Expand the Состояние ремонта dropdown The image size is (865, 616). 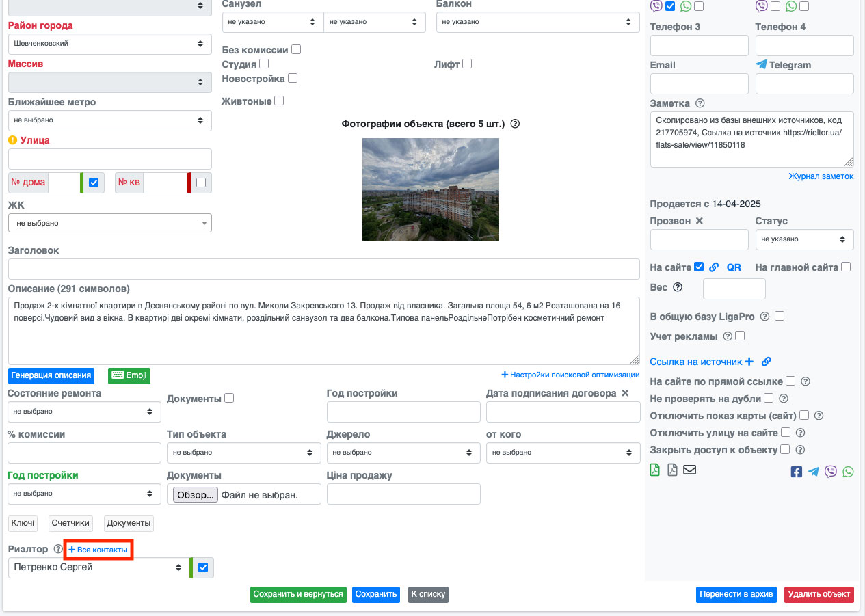(84, 412)
